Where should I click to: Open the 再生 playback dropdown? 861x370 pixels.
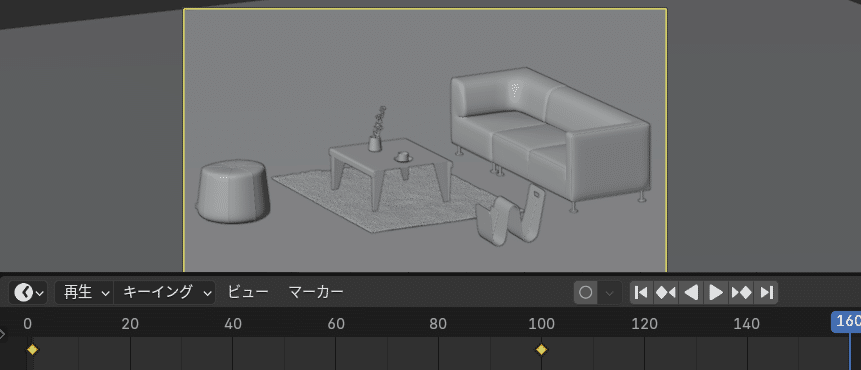tap(84, 293)
